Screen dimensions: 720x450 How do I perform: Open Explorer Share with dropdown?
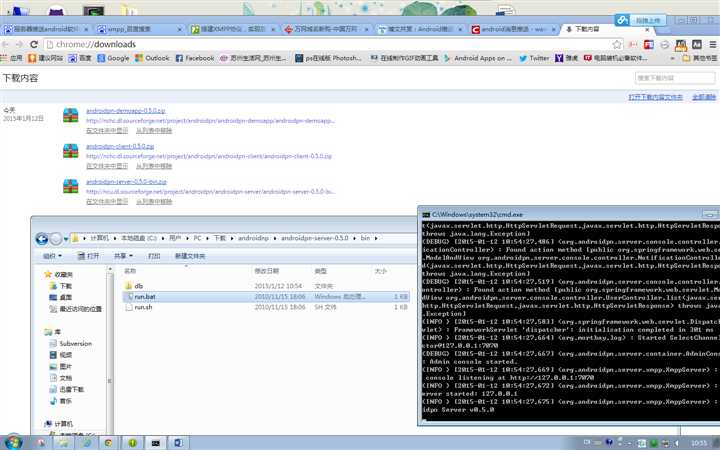(x=123, y=256)
